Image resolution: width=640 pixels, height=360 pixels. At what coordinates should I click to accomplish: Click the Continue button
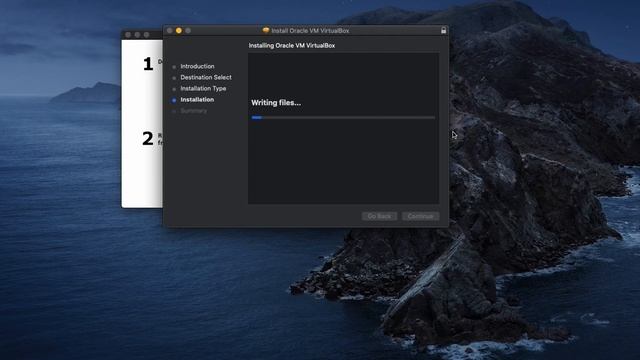420,216
